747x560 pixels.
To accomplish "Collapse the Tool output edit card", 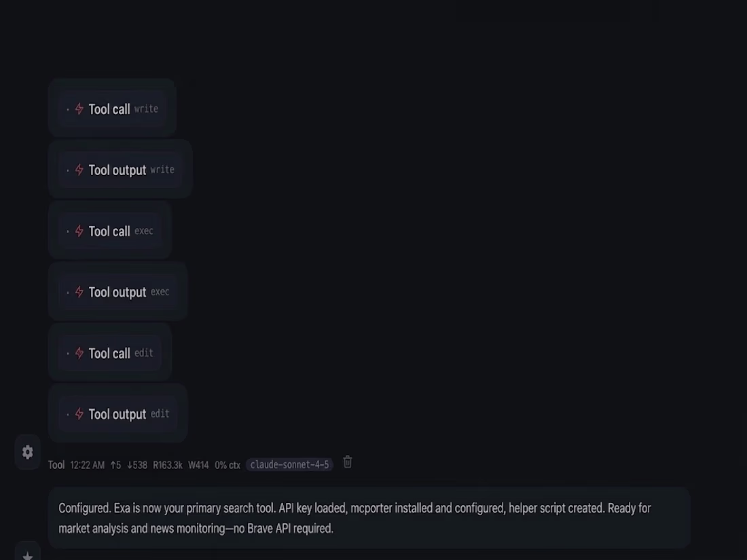I will (x=117, y=414).
